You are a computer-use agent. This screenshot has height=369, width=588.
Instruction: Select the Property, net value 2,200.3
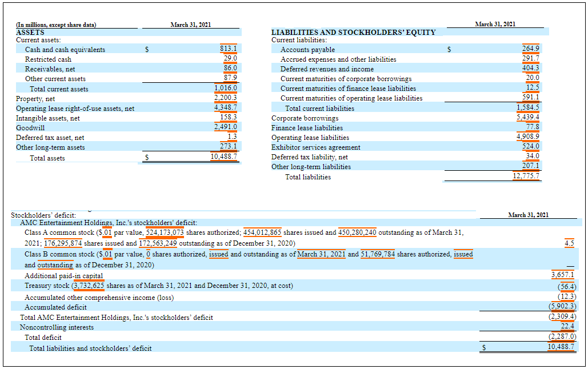pos(226,98)
